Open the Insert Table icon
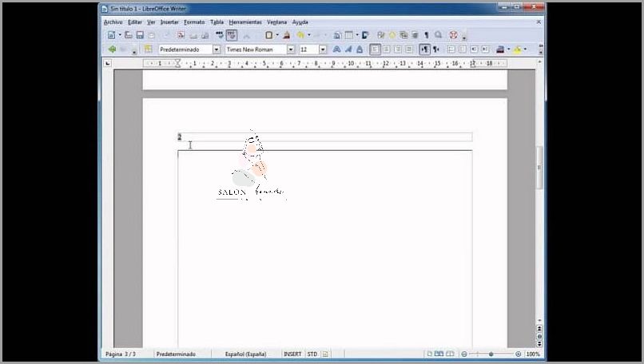 349,35
